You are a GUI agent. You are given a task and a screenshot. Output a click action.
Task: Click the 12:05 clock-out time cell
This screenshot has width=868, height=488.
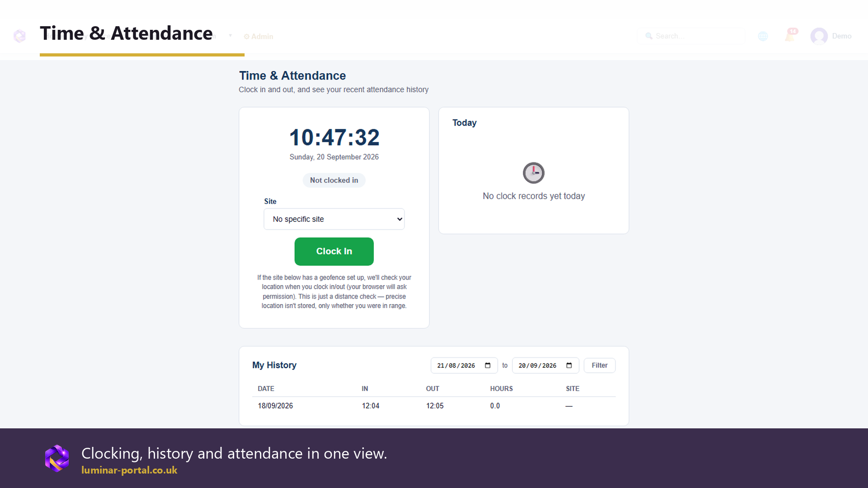coord(434,406)
